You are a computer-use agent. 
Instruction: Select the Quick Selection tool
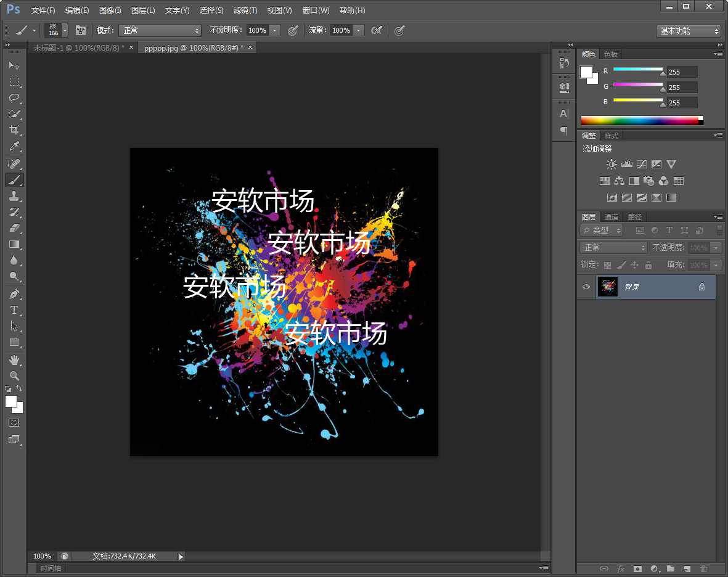click(x=14, y=114)
